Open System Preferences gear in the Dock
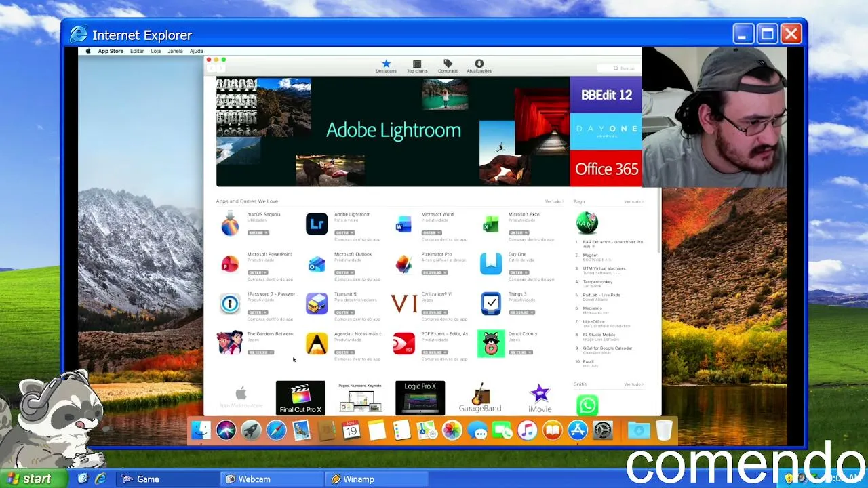 (602, 430)
